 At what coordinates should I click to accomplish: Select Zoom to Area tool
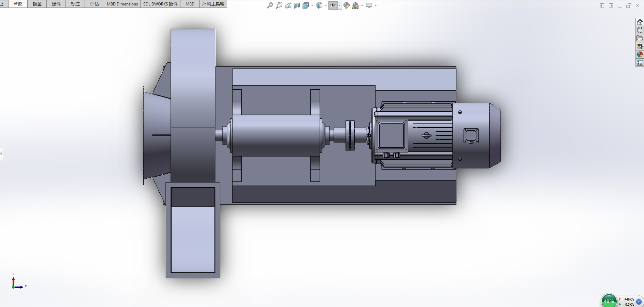click(279, 5)
